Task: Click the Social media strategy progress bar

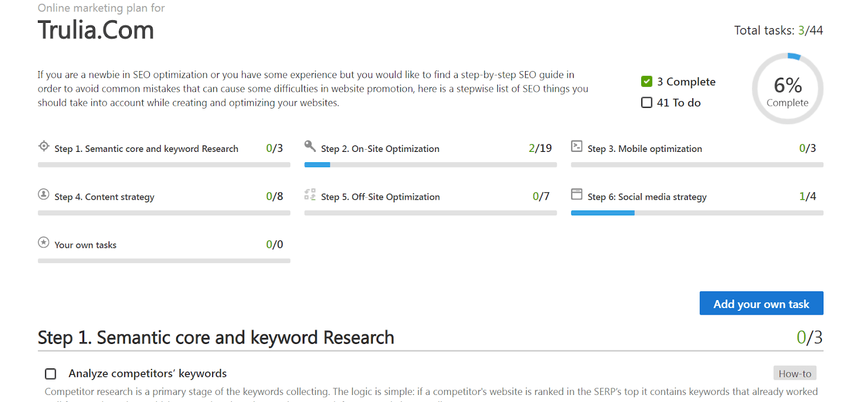Action: pyautogui.click(x=697, y=213)
